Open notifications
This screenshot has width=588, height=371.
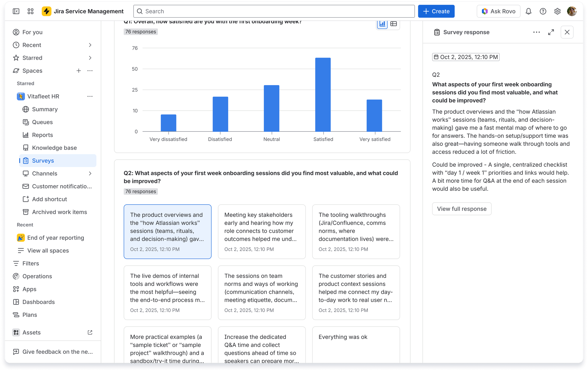[x=528, y=11]
